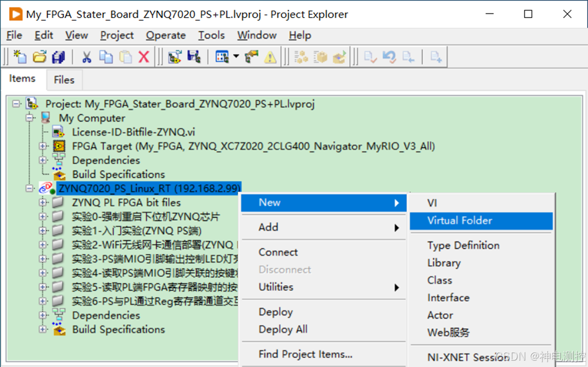Click the Copy toolbar icon
The width and height of the screenshot is (588, 367).
[x=106, y=57]
